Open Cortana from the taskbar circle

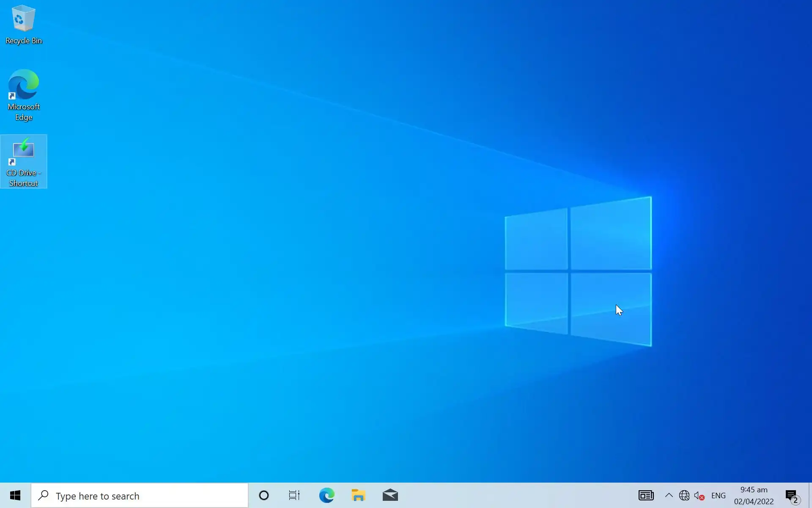pyautogui.click(x=264, y=495)
